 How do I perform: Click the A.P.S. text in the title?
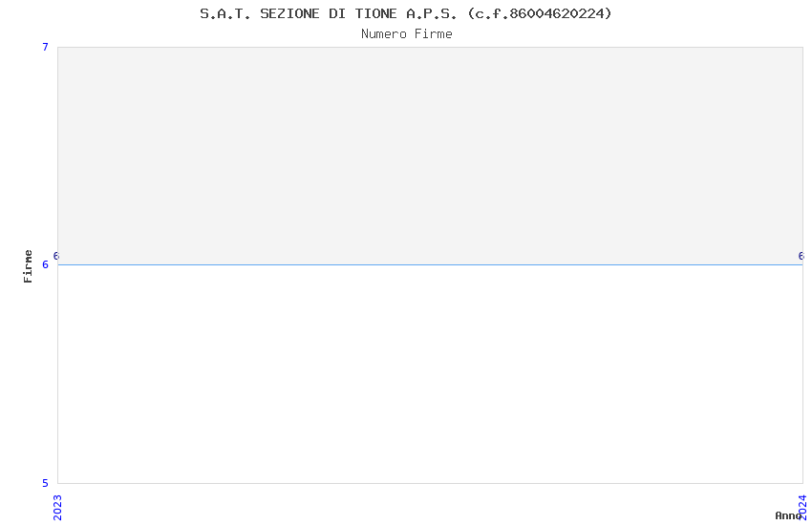(x=432, y=13)
